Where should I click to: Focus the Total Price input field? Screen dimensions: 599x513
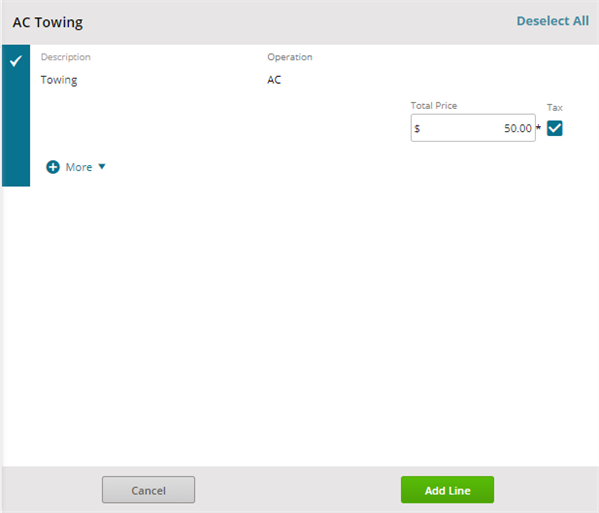tap(473, 128)
